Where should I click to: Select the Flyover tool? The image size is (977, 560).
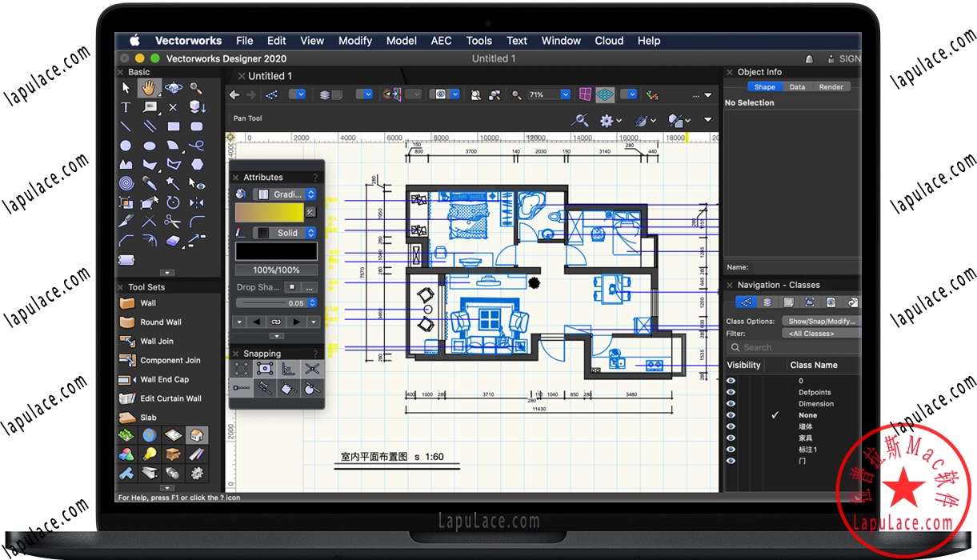click(x=173, y=88)
